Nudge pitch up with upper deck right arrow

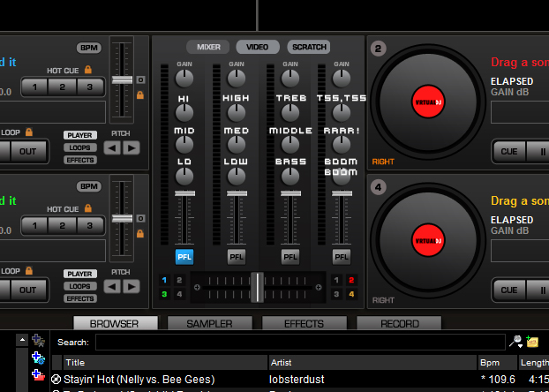pyautogui.click(x=132, y=147)
